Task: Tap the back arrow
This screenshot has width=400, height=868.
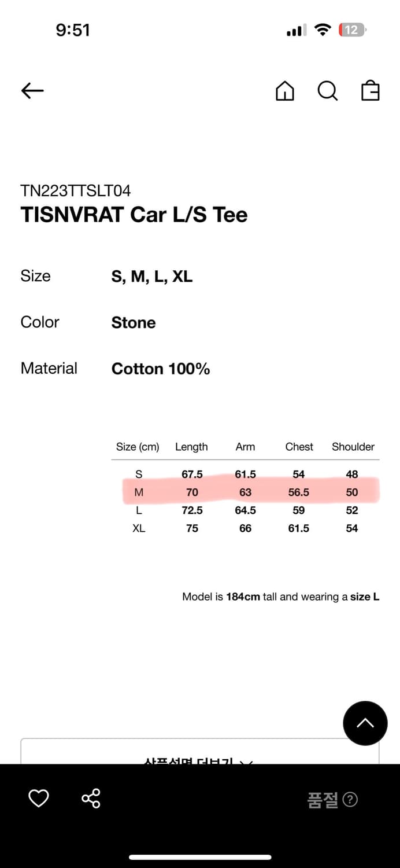Action: 32,90
